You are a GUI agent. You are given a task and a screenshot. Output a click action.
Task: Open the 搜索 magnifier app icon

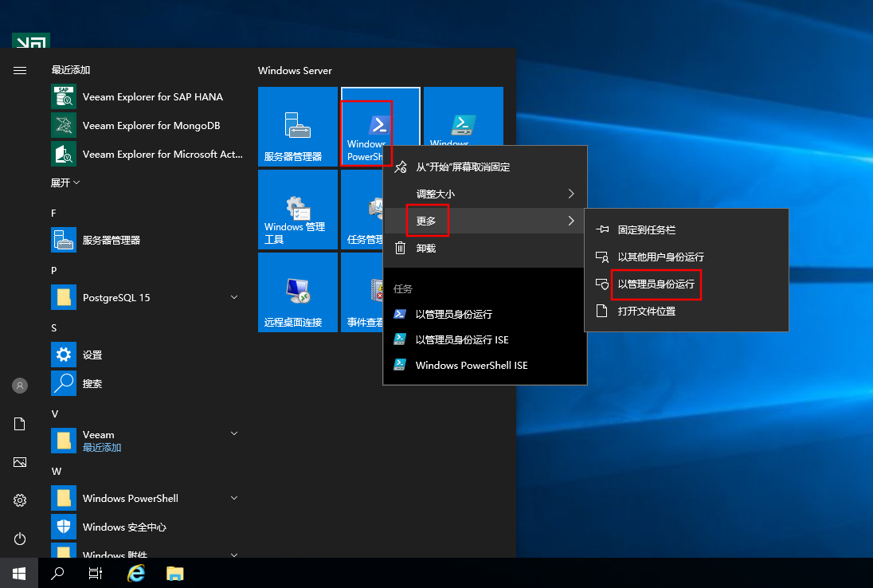point(64,384)
